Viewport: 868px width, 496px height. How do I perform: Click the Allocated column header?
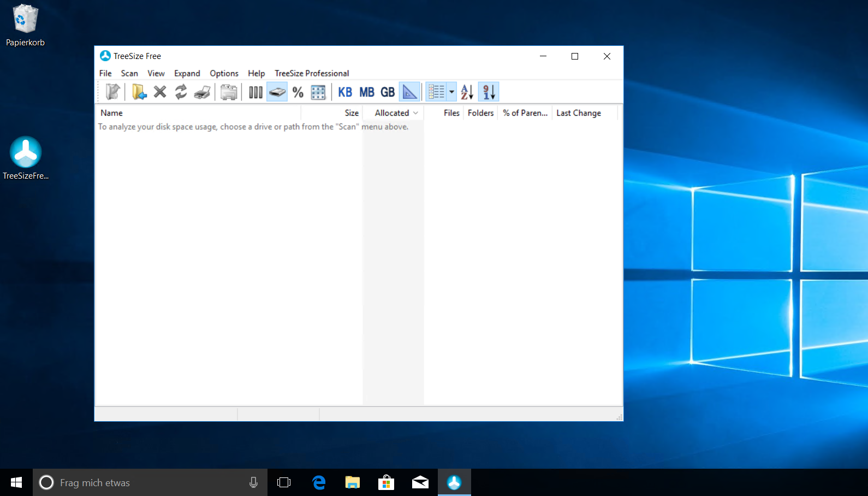tap(393, 113)
